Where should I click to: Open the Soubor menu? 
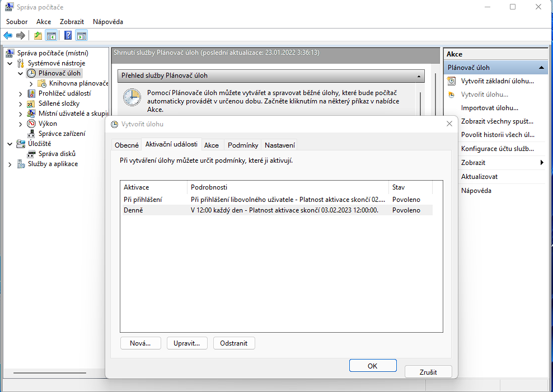[17, 22]
